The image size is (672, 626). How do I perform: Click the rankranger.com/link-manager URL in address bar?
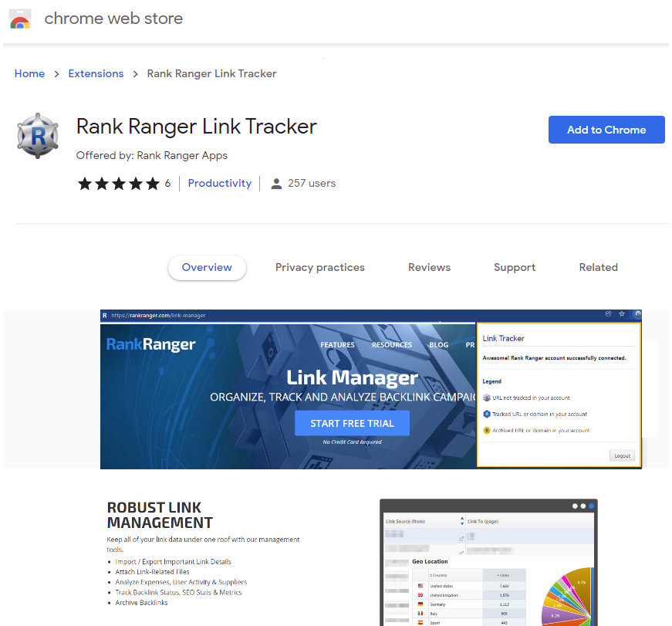(x=158, y=315)
